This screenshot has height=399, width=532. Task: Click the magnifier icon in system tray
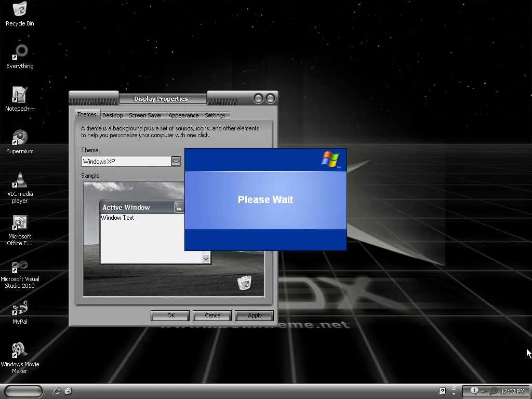click(495, 391)
